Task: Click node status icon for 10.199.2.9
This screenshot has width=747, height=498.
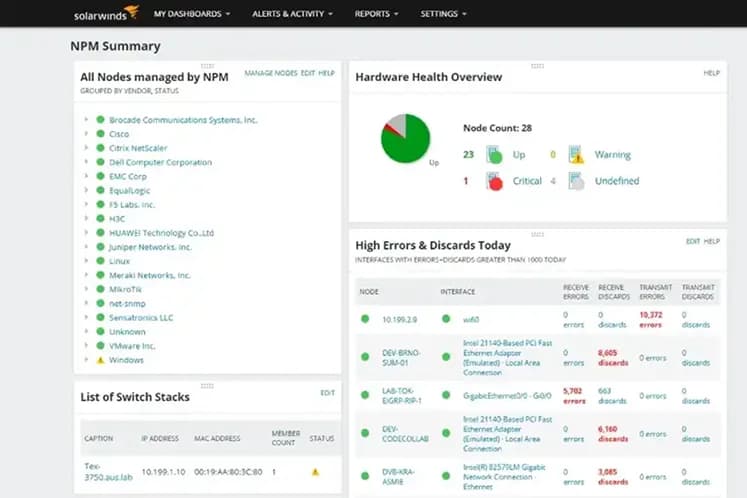Action: (x=365, y=319)
